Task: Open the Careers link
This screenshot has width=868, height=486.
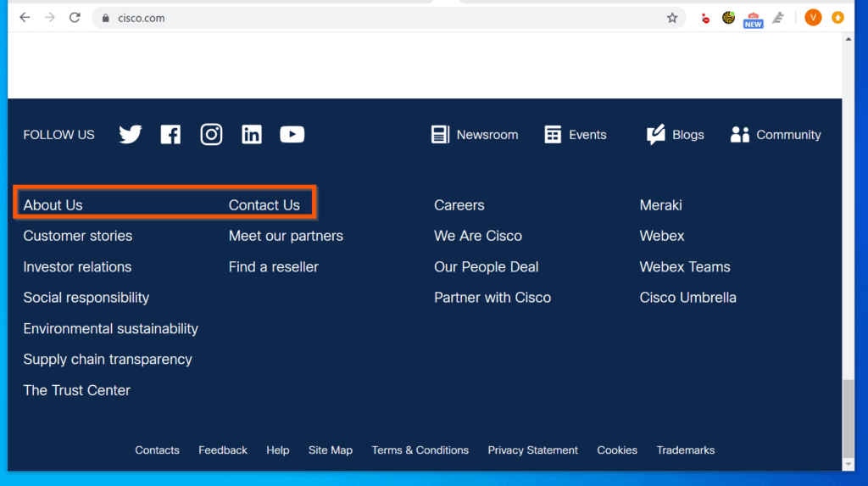Action: pos(459,205)
